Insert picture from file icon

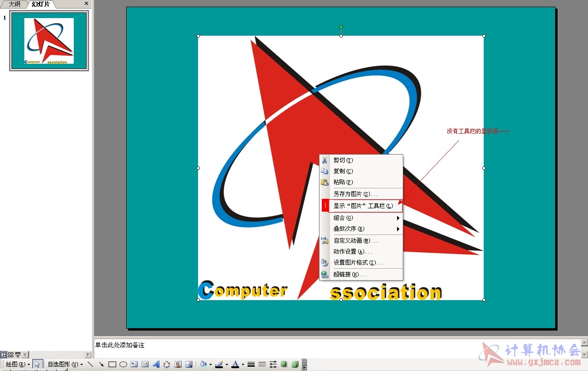(x=189, y=364)
